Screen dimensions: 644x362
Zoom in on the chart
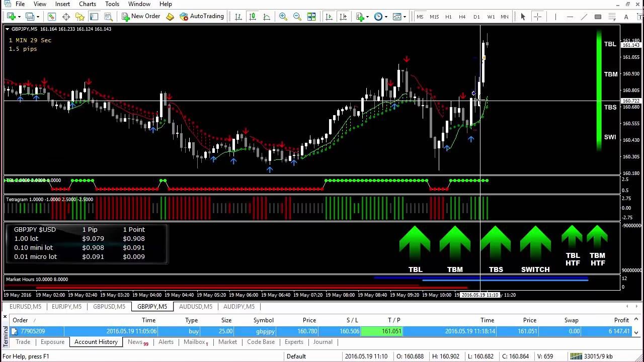click(283, 17)
